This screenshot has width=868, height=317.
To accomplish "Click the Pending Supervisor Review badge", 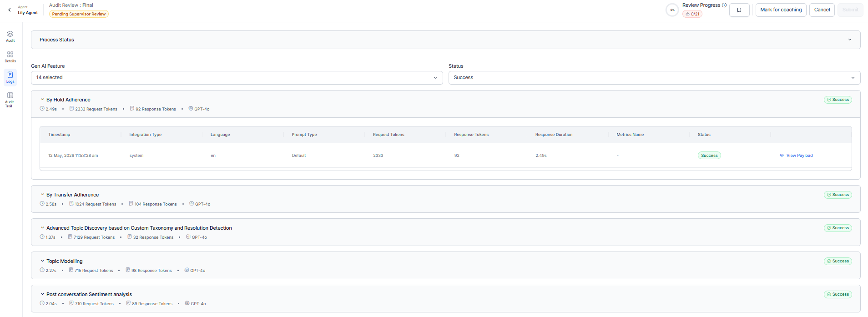I will click(x=79, y=14).
